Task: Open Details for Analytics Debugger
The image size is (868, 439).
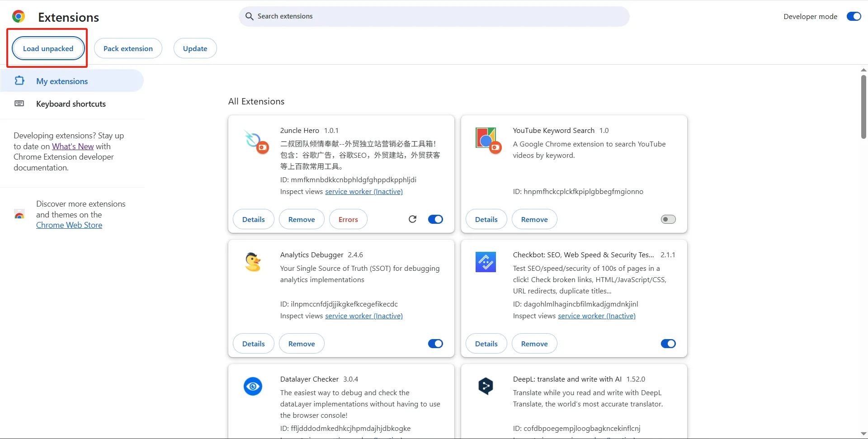Action: click(x=253, y=344)
